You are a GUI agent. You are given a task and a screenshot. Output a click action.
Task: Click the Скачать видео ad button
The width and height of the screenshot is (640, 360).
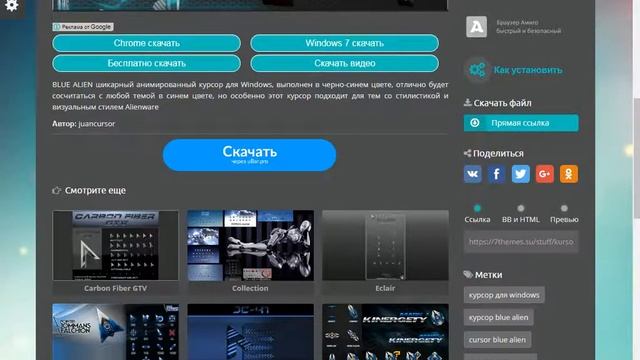click(344, 63)
